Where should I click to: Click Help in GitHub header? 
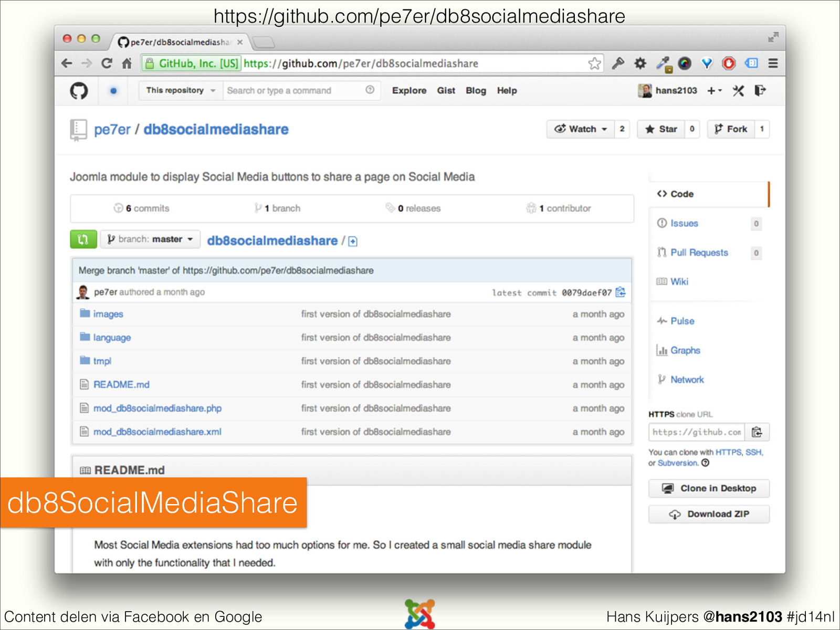(x=507, y=90)
